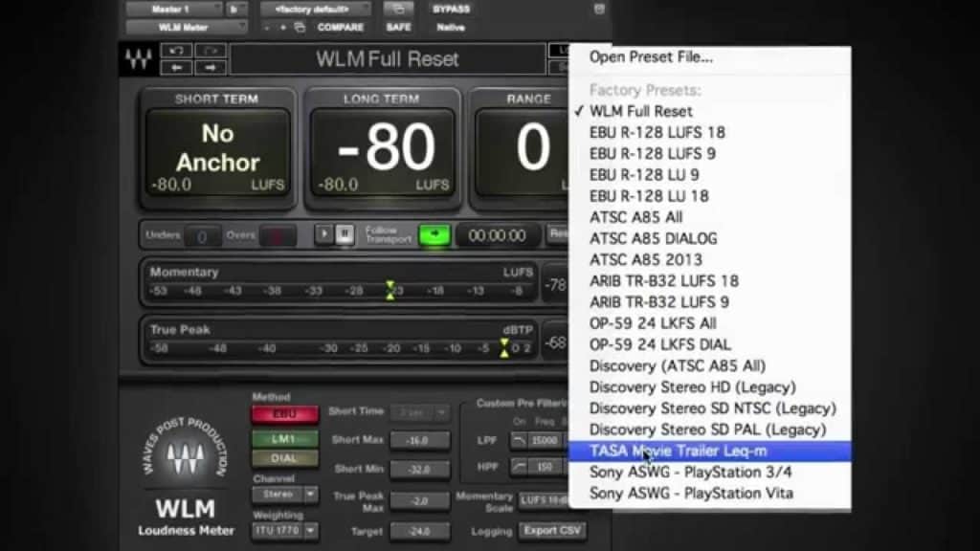Click the plus preset icon
The image size is (980, 551).
click(x=283, y=28)
